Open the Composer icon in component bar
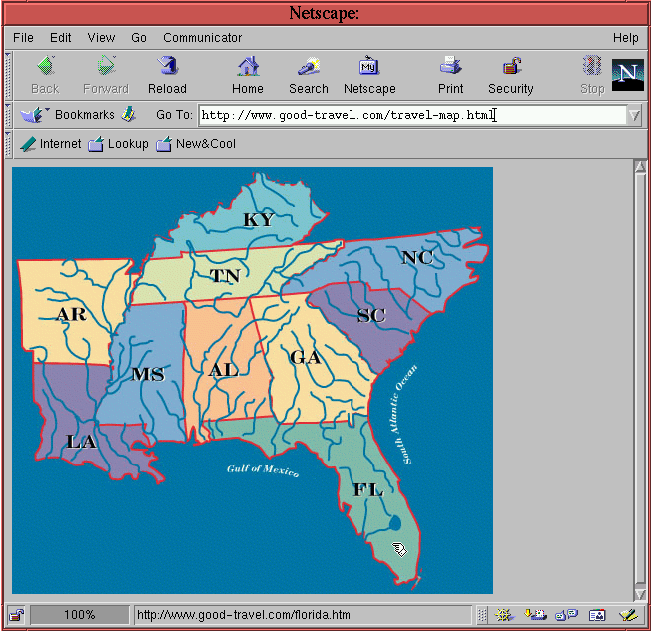This screenshot has height=632, width=651. pos(628,615)
